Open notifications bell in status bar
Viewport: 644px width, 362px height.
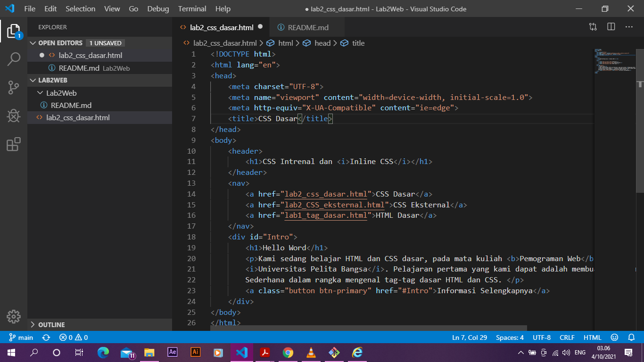click(x=631, y=337)
